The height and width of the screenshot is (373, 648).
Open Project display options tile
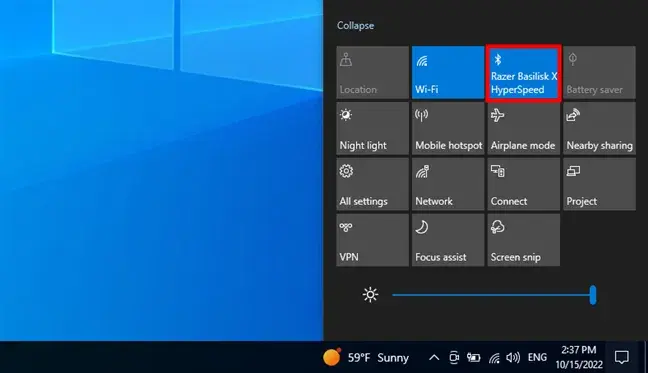pos(599,184)
